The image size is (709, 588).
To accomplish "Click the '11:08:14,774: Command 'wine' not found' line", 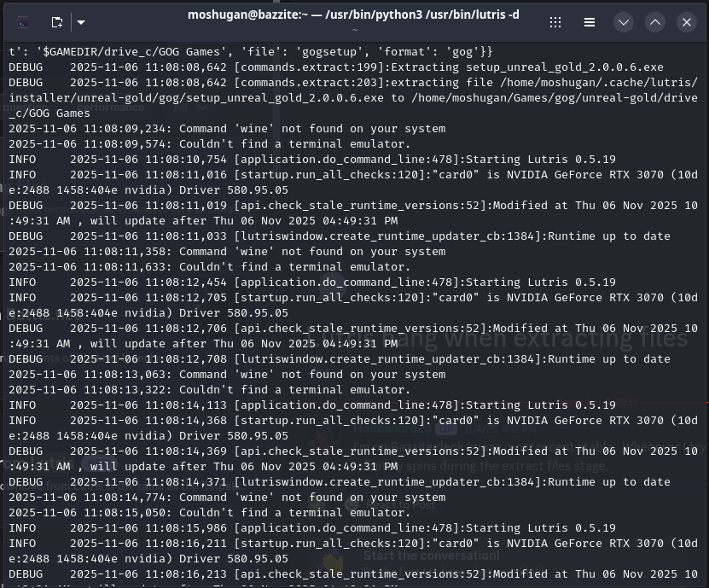I will 227,498.
